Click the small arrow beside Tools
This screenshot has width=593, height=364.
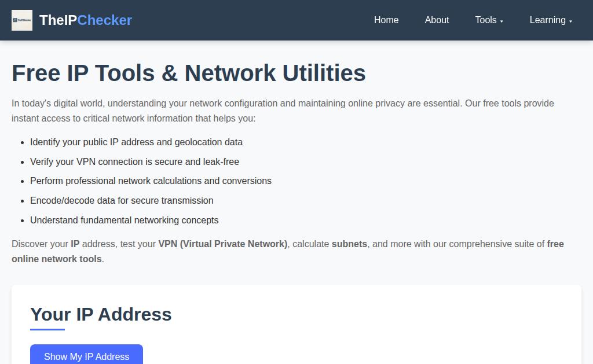pyautogui.click(x=502, y=21)
